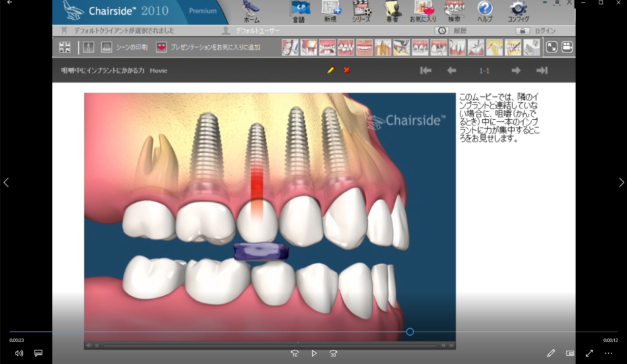Image resolution: width=627 pixels, height=364 pixels.
Task: Click the implant animation movie frame
Action: click(x=270, y=217)
